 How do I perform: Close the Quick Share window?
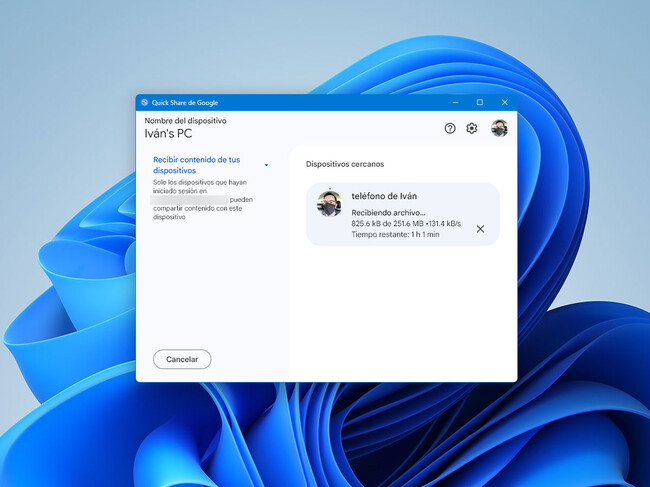coord(504,102)
